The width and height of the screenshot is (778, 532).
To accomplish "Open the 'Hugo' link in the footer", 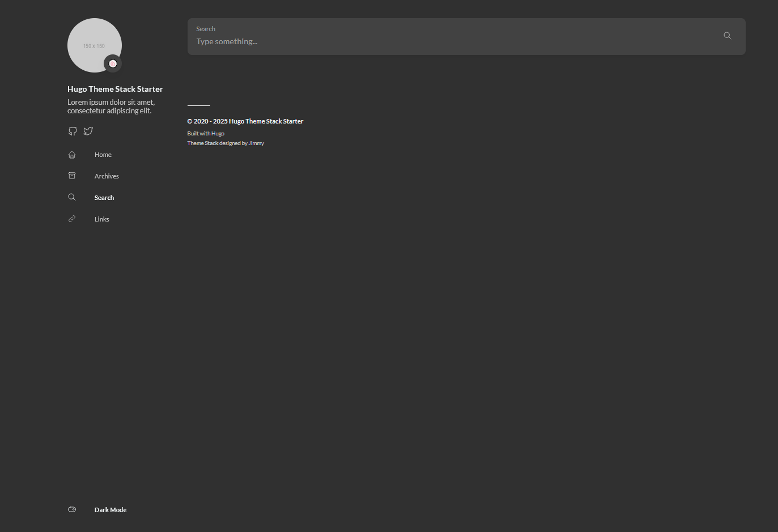I will (218, 133).
